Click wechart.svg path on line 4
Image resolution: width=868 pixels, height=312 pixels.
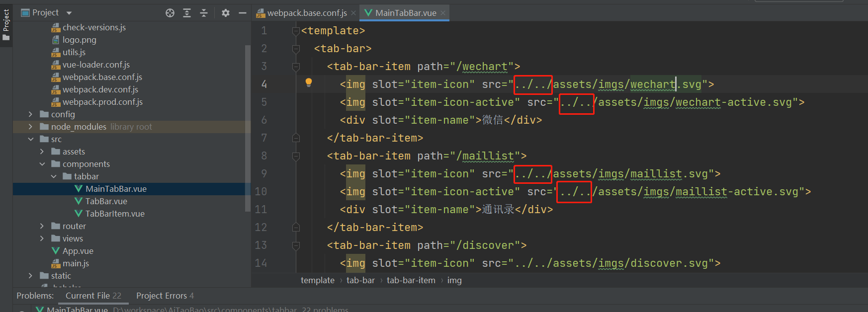(x=666, y=84)
